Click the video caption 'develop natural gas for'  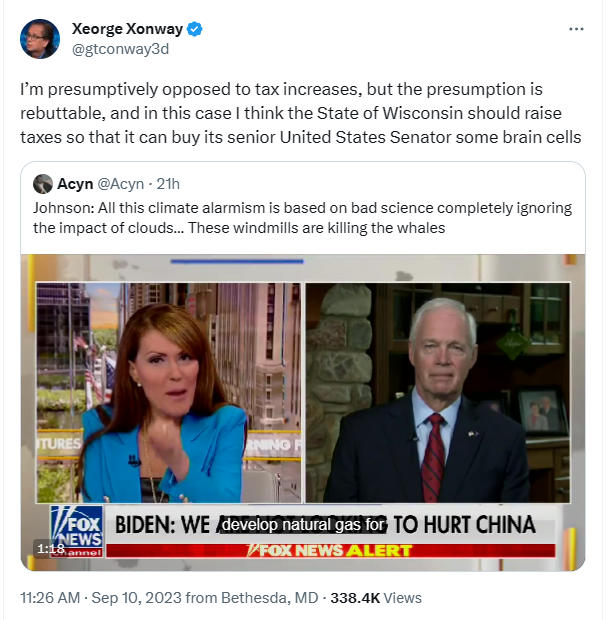point(303,525)
